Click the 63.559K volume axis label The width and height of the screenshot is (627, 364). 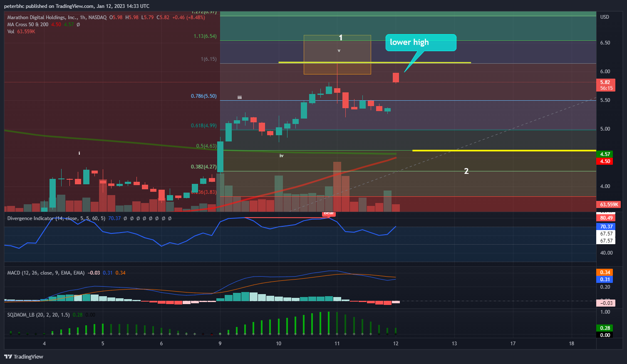[x=609, y=205]
